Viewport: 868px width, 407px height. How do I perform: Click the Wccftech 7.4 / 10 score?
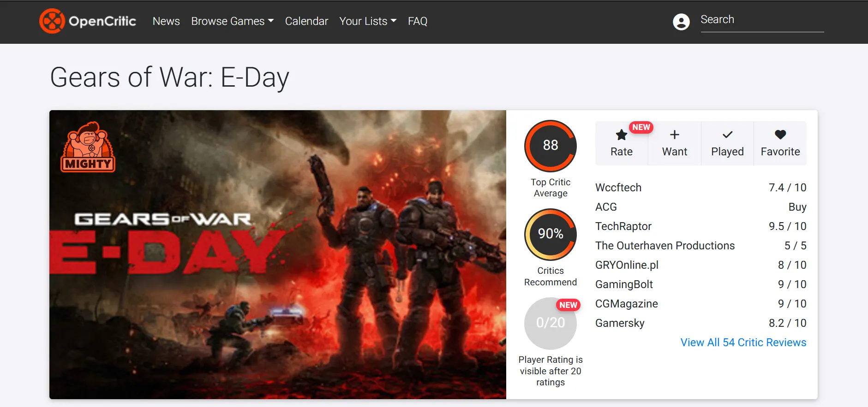point(787,188)
